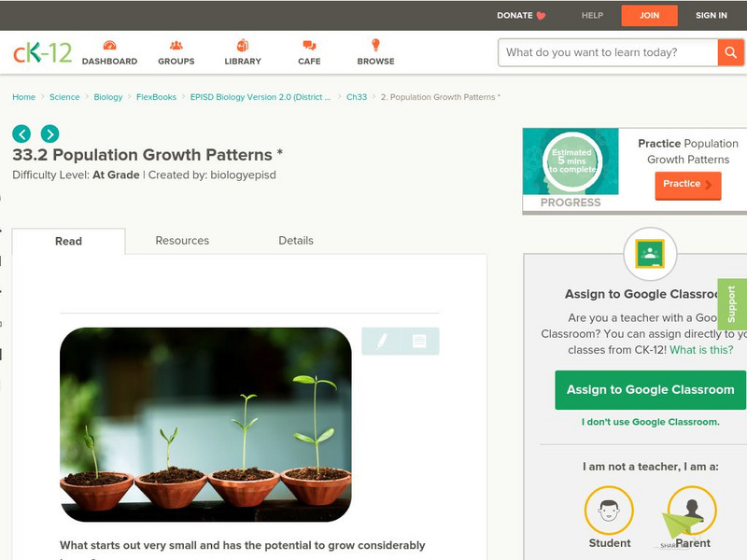Image resolution: width=747 pixels, height=560 pixels.
Task: Choose the Student role icon
Action: [x=609, y=510]
